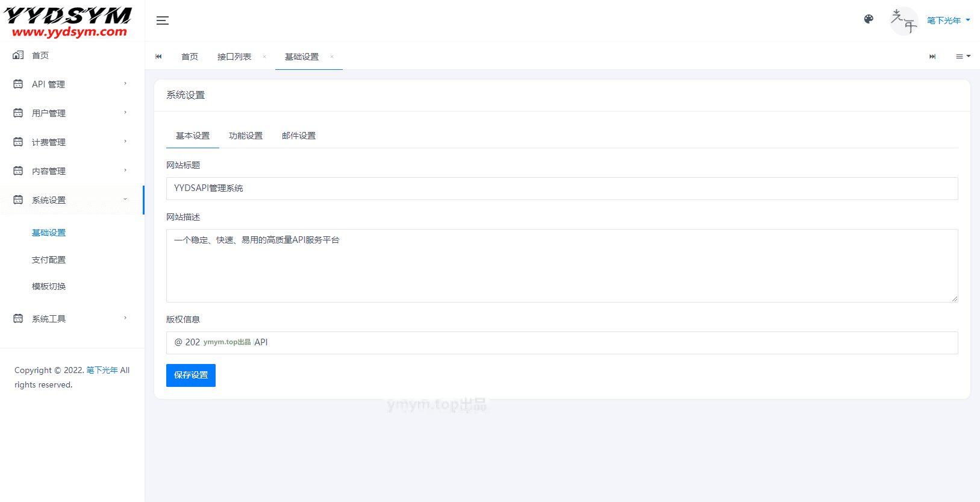
Task: Expand the 用户管理 chevron
Action: tap(125, 113)
